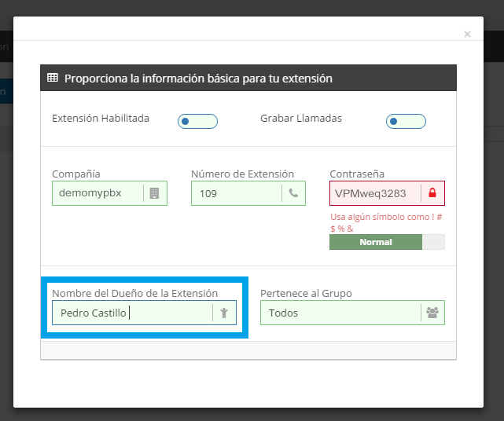Click the Nombre del Dueño input field

click(x=130, y=313)
